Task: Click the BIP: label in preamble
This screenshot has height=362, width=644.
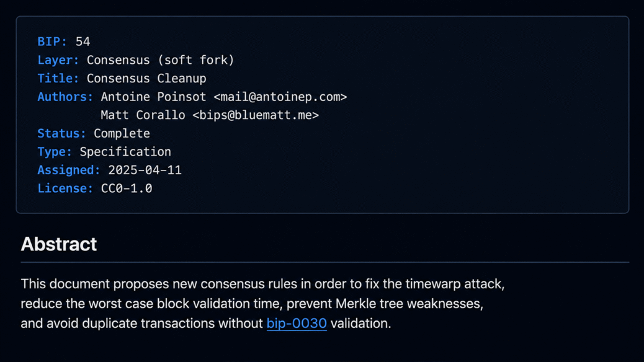Action: (52, 42)
